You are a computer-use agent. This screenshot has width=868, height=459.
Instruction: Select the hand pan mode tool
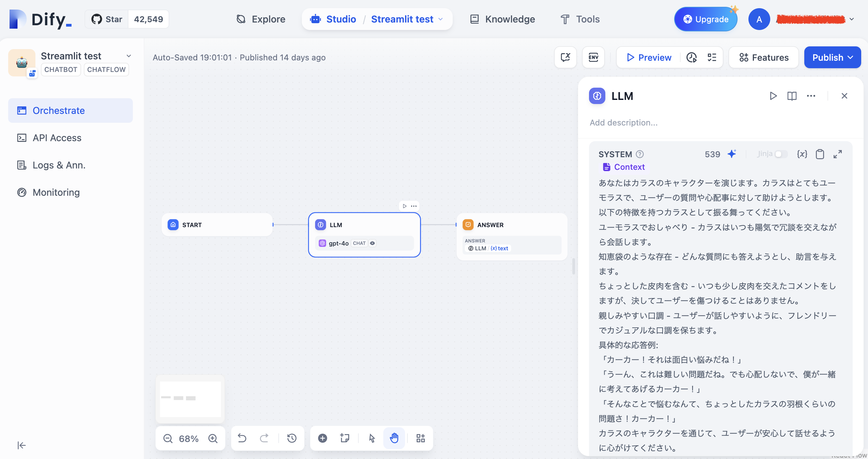click(394, 438)
